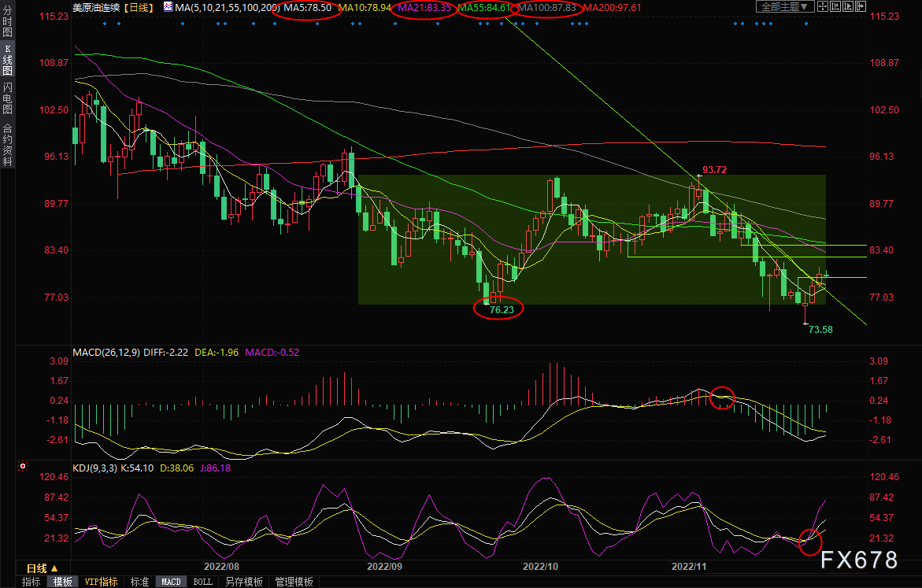Select the 指标 bottom tab
The width and height of the screenshot is (922, 588).
click(x=31, y=582)
